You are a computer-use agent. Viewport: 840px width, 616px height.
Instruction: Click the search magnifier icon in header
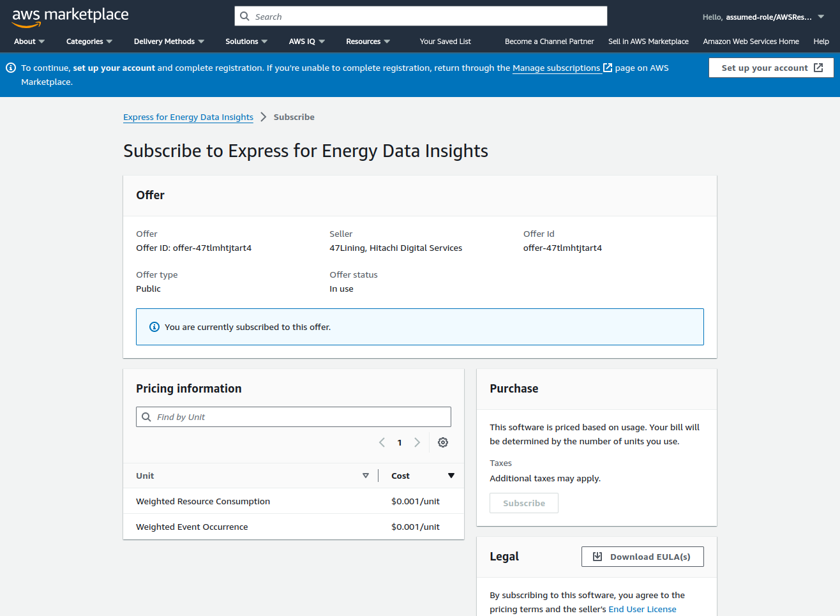(x=244, y=17)
